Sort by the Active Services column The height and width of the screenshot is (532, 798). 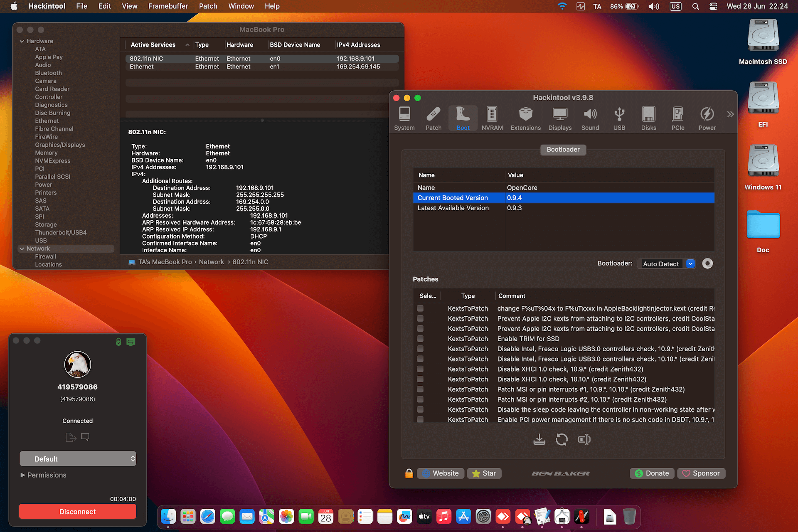coord(160,45)
